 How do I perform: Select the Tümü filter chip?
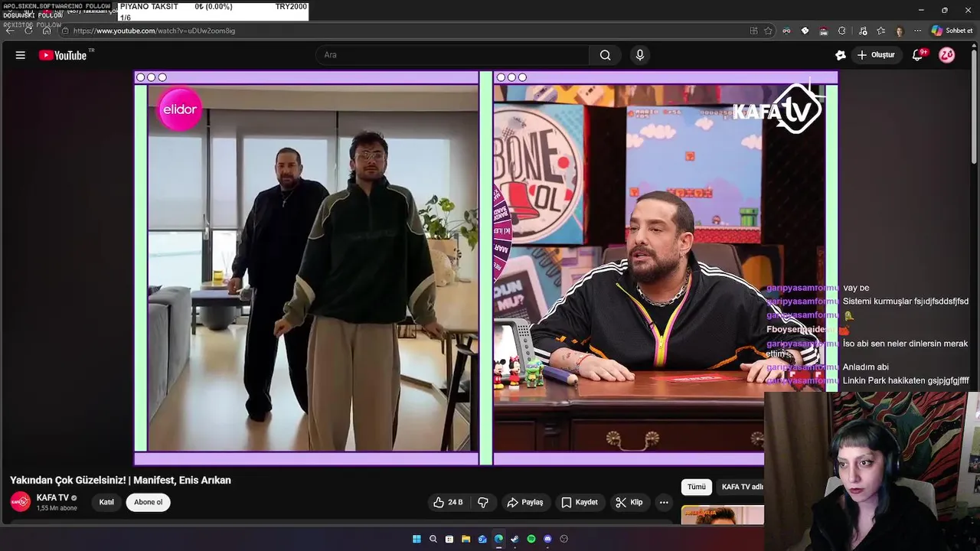697,487
